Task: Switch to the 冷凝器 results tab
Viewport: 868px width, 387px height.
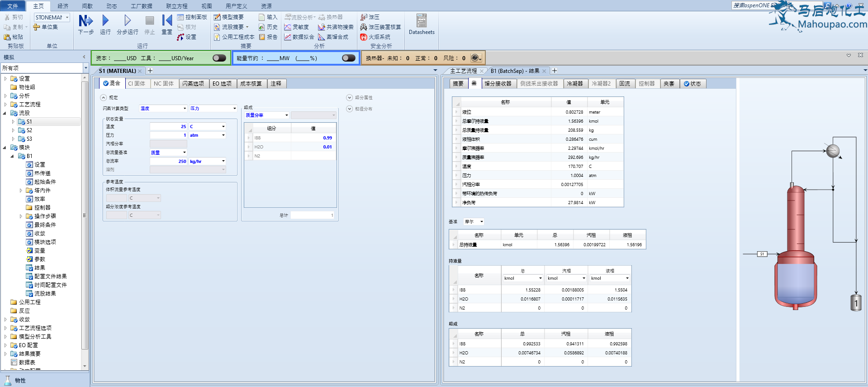Action: pyautogui.click(x=575, y=83)
